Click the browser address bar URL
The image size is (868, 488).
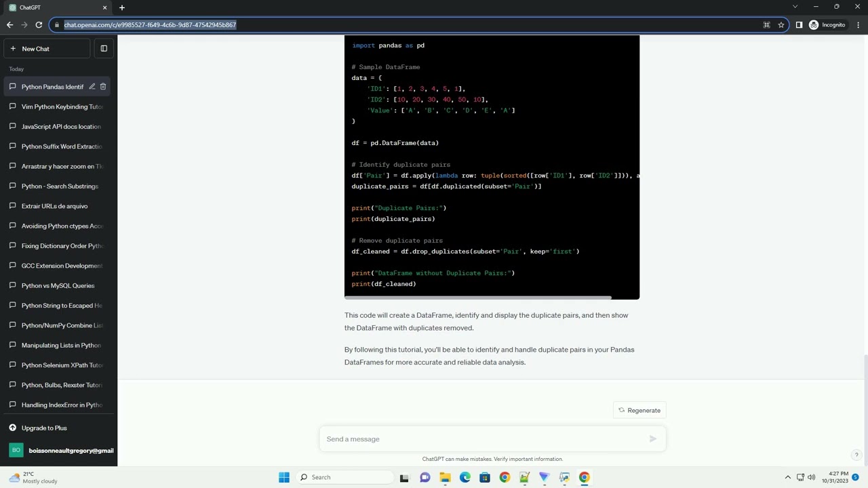coord(150,25)
